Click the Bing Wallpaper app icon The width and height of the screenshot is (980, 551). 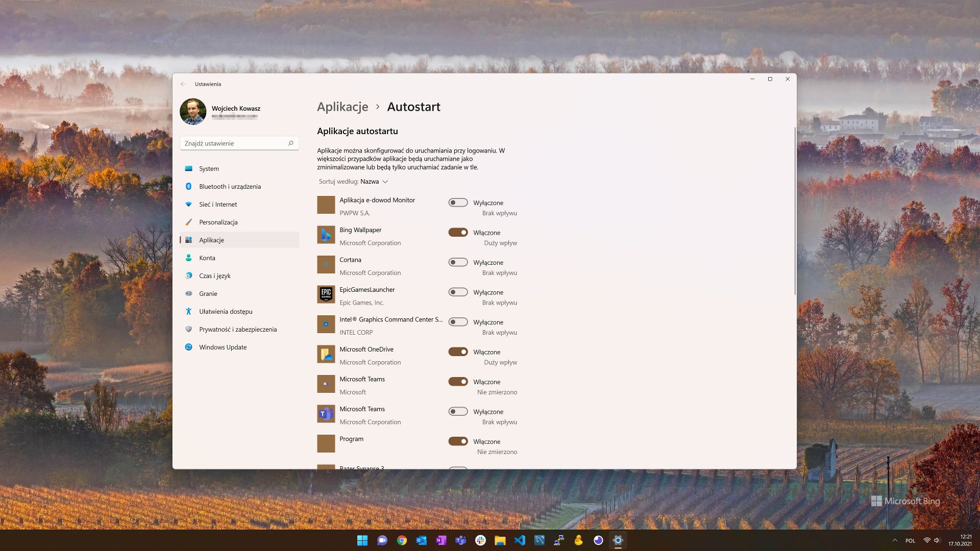click(326, 235)
